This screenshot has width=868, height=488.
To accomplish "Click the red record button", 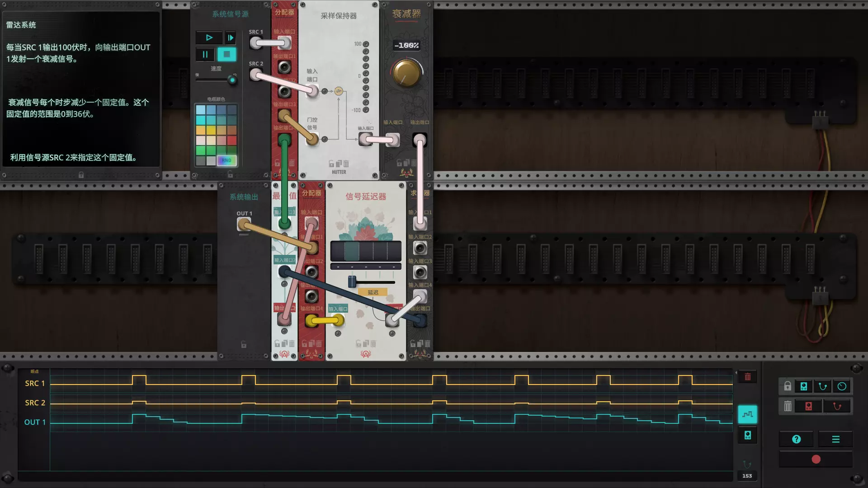I will 816,460.
